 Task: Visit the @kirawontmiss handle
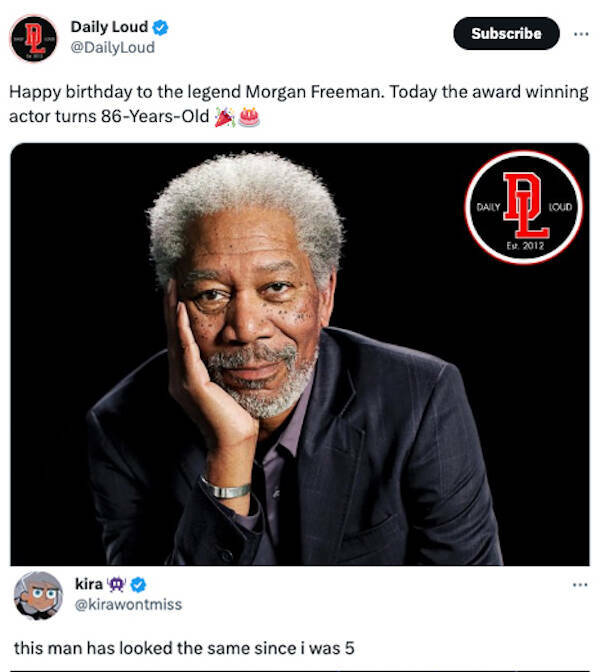click(x=128, y=604)
